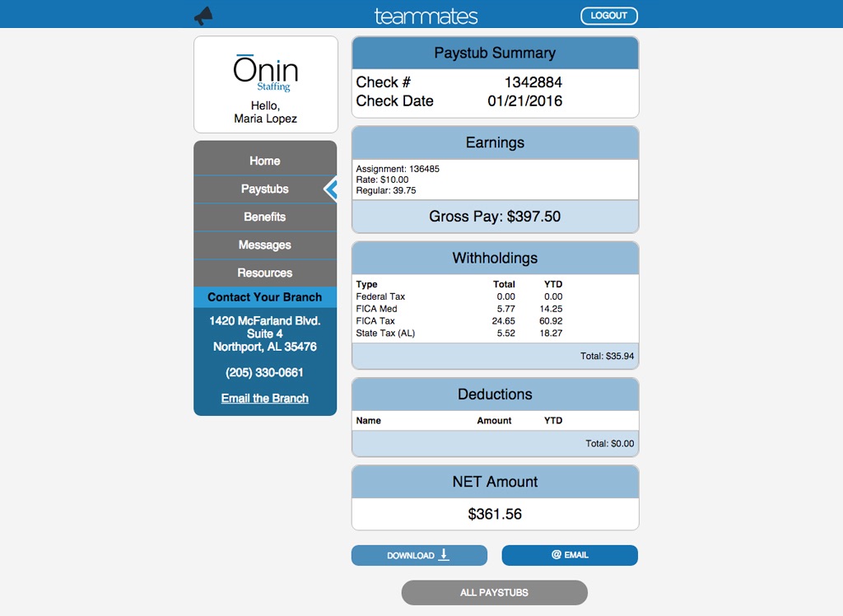Click the deductions Total: $0.00
The width and height of the screenshot is (843, 616).
610,444
